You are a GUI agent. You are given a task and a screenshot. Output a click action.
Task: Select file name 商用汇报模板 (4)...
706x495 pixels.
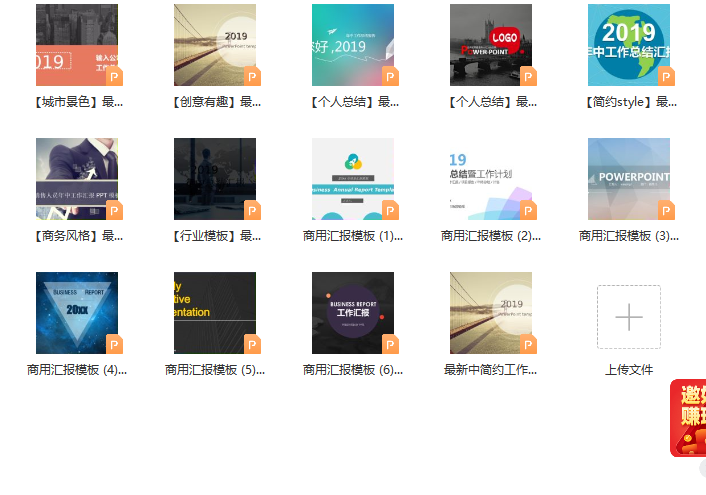(77, 370)
